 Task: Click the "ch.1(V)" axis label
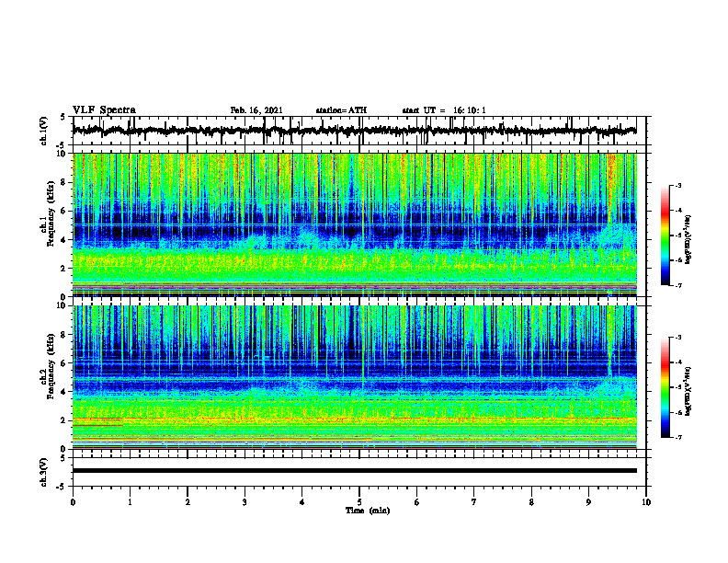[44, 131]
